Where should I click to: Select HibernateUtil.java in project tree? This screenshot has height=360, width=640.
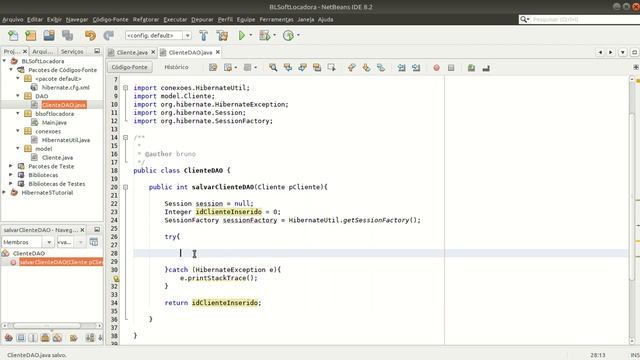66,140
